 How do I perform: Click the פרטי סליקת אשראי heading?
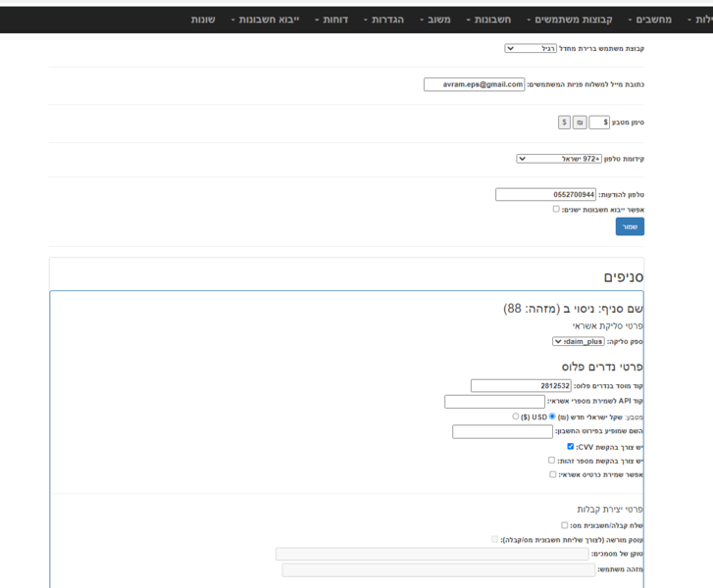tap(607, 325)
